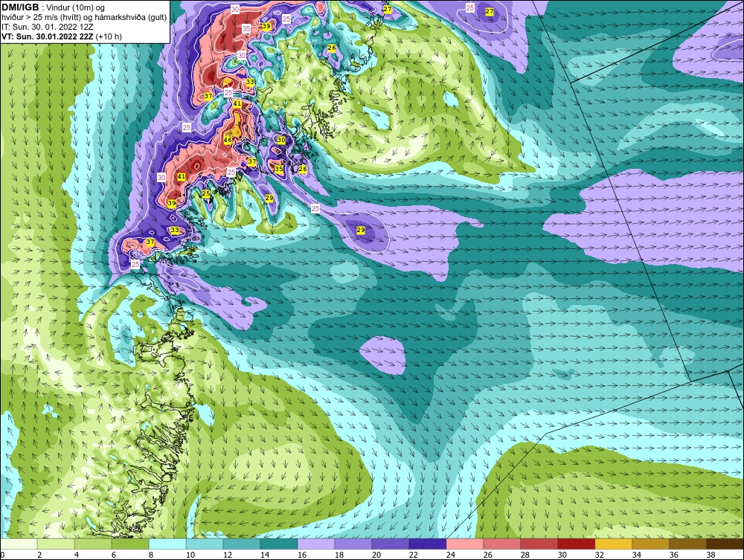
Task: Pick the teal swatch between 12 and 14
Action: coord(242,544)
